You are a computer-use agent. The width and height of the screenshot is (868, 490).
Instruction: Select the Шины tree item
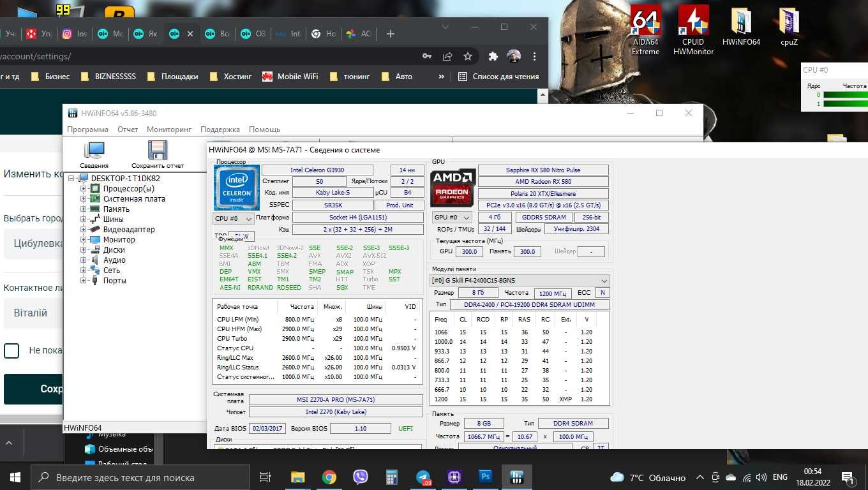coord(114,219)
